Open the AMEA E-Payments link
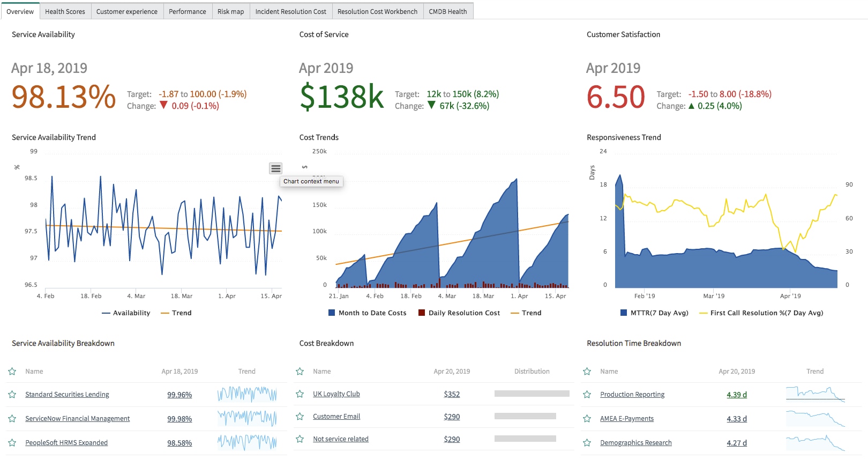This screenshot has width=868, height=467. tap(626, 419)
